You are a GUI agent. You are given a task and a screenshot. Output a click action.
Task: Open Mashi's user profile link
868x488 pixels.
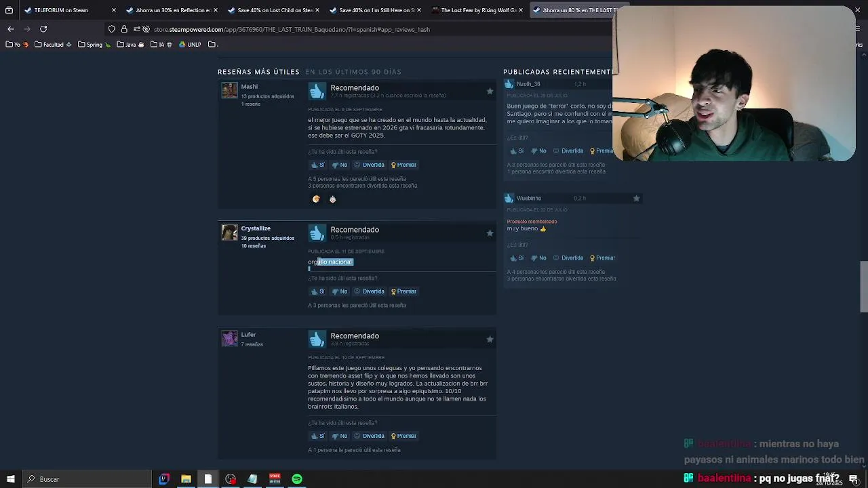249,87
